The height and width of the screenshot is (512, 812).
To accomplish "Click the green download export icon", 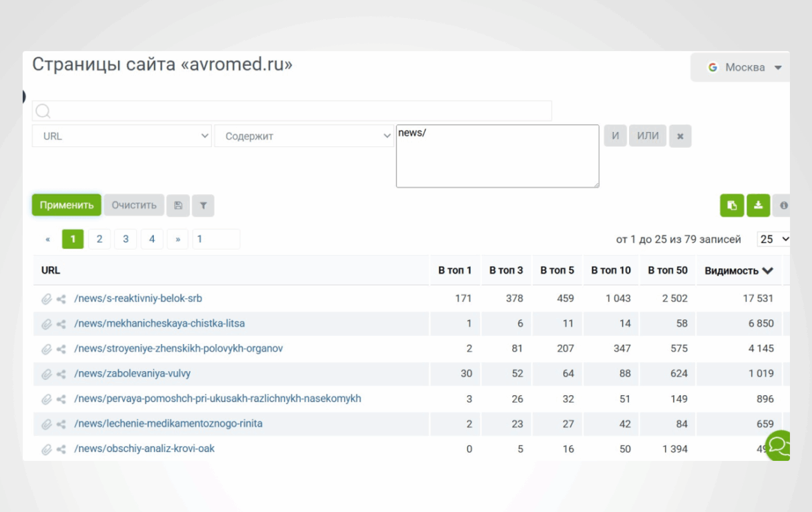I will pyautogui.click(x=758, y=205).
